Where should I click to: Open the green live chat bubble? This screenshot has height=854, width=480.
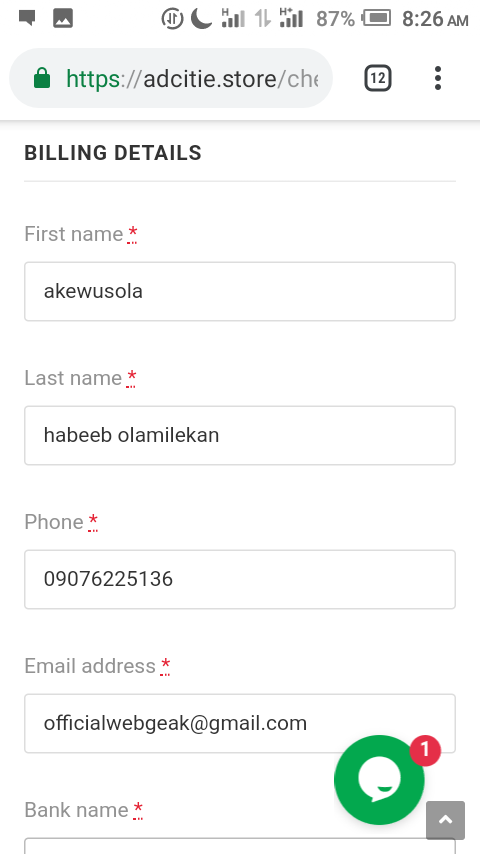(x=379, y=780)
